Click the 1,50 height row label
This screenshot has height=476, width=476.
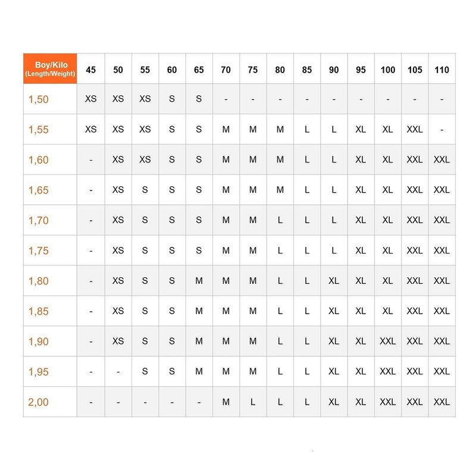[39, 99]
